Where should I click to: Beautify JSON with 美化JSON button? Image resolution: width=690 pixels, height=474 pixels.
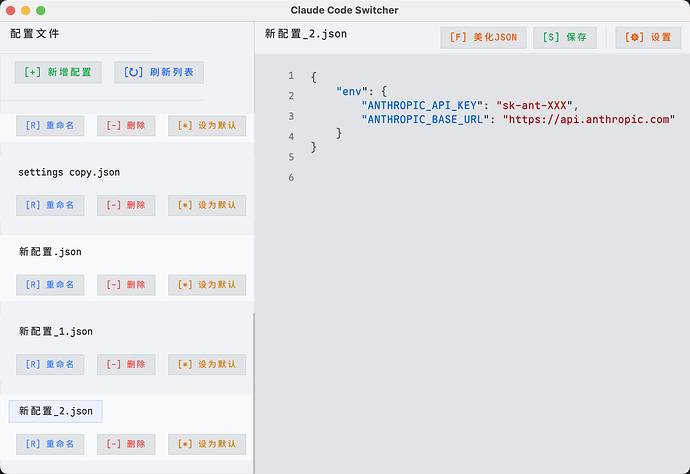point(483,37)
